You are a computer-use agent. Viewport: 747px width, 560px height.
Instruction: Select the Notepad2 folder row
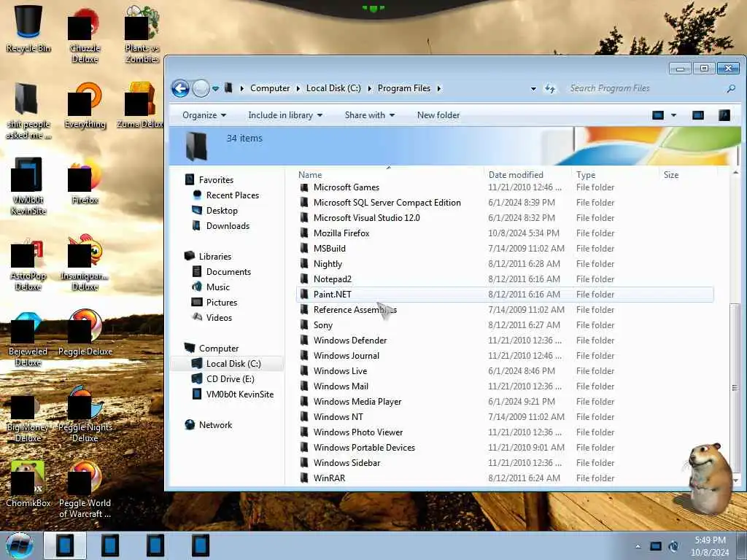pyautogui.click(x=505, y=279)
